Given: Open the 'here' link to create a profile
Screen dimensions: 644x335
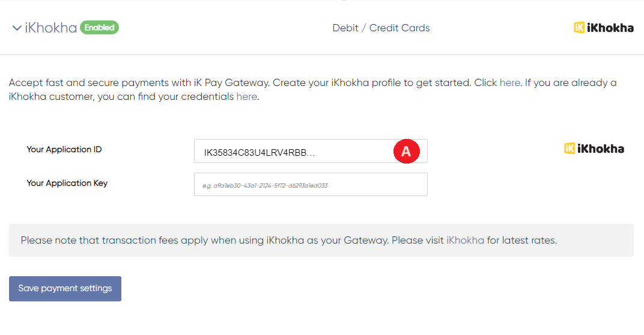Looking at the screenshot, I should (509, 83).
